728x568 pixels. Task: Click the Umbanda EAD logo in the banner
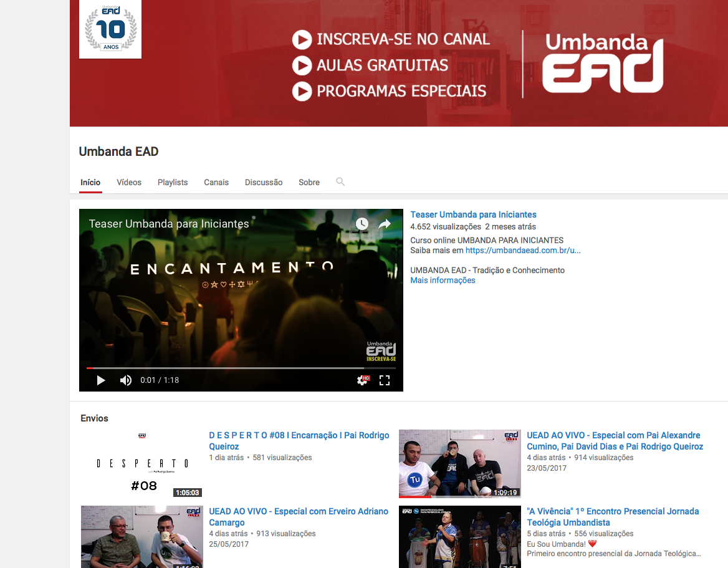coord(603,63)
